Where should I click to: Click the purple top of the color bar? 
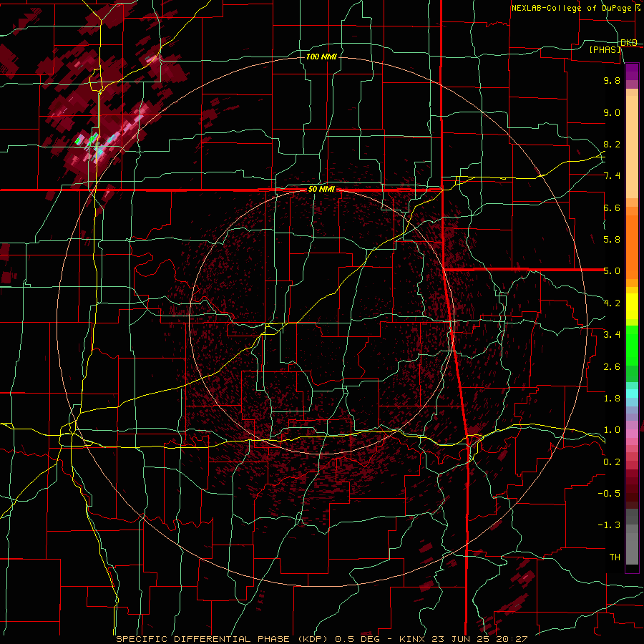click(632, 72)
